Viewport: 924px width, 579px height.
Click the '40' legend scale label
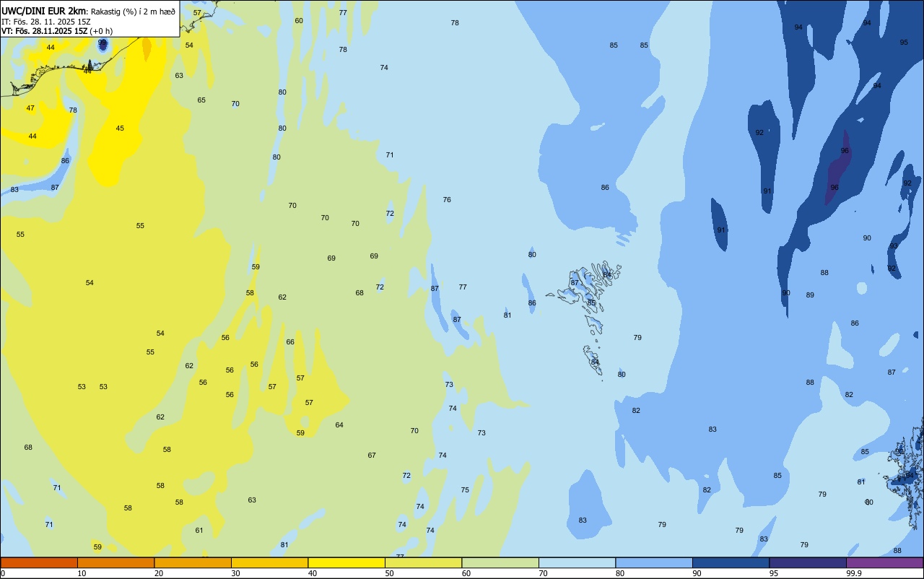click(x=312, y=573)
